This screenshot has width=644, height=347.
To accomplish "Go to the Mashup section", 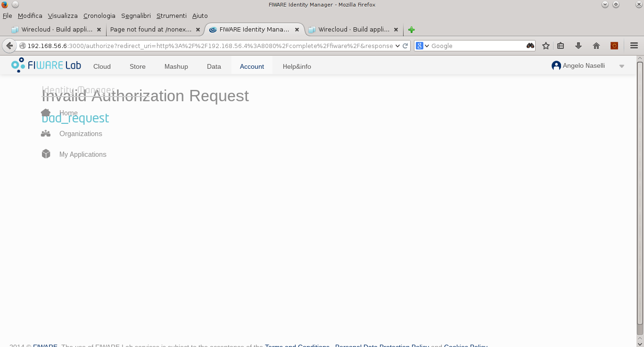I will coord(176,66).
